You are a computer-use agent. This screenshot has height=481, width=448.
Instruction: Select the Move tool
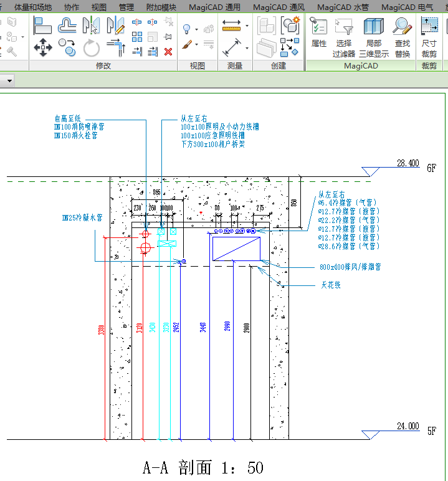42,47
